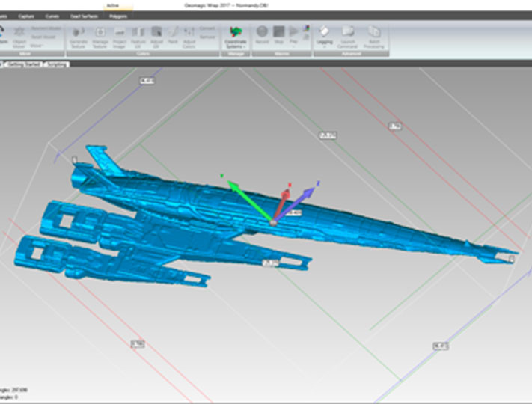This screenshot has height=404, width=532.
Task: Click the Launch Command icon
Action: pyautogui.click(x=348, y=34)
